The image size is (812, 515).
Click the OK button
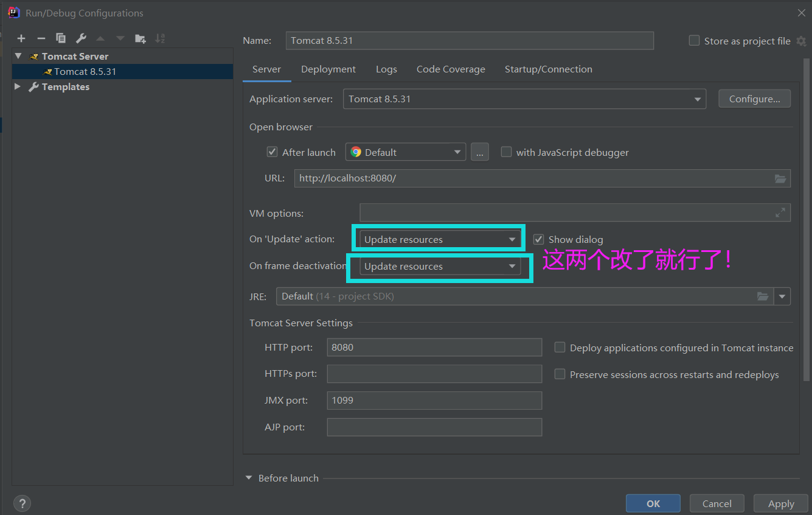click(x=653, y=503)
